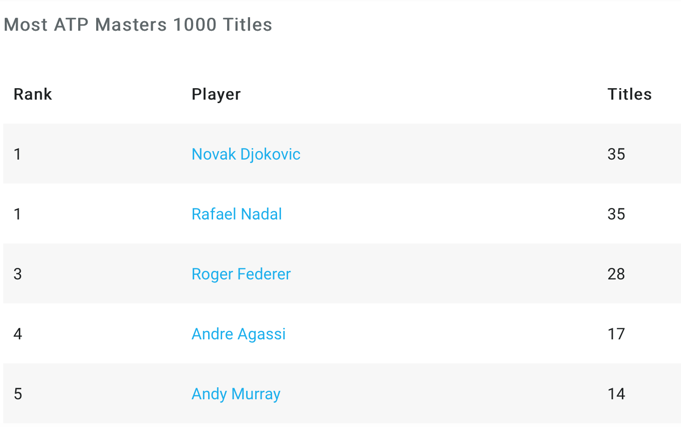
Task: Select the titles value 17
Action: pyautogui.click(x=616, y=334)
